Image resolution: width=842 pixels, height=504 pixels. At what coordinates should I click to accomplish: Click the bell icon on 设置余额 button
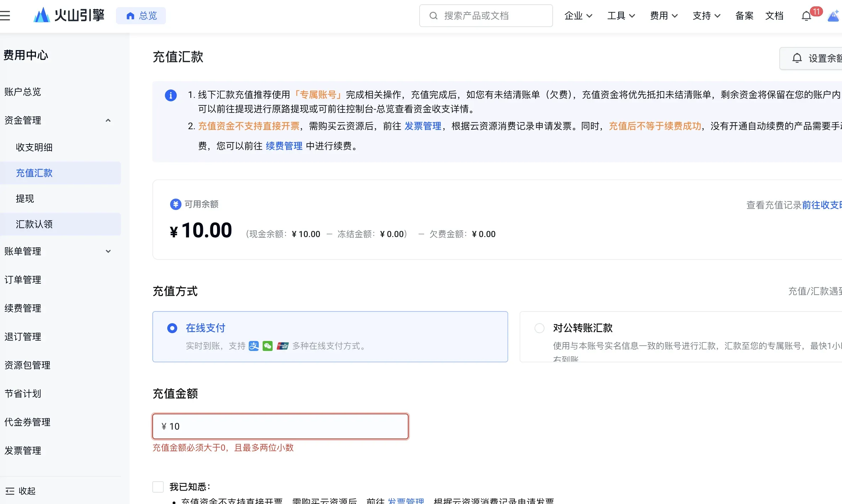[797, 58]
